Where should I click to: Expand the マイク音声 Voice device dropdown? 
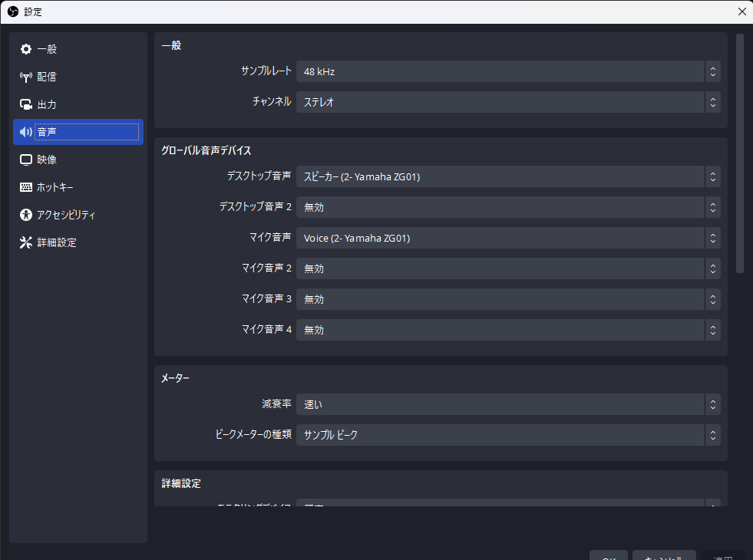tap(507, 238)
